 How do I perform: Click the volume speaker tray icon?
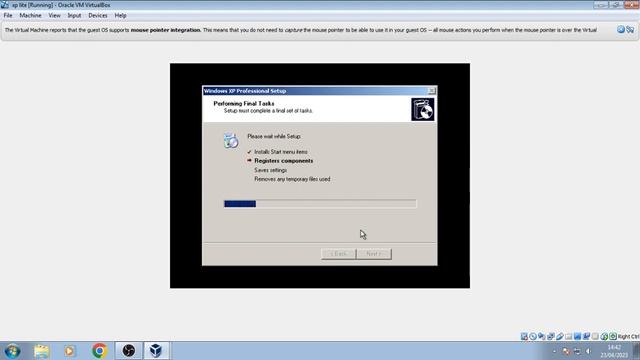[588, 351]
